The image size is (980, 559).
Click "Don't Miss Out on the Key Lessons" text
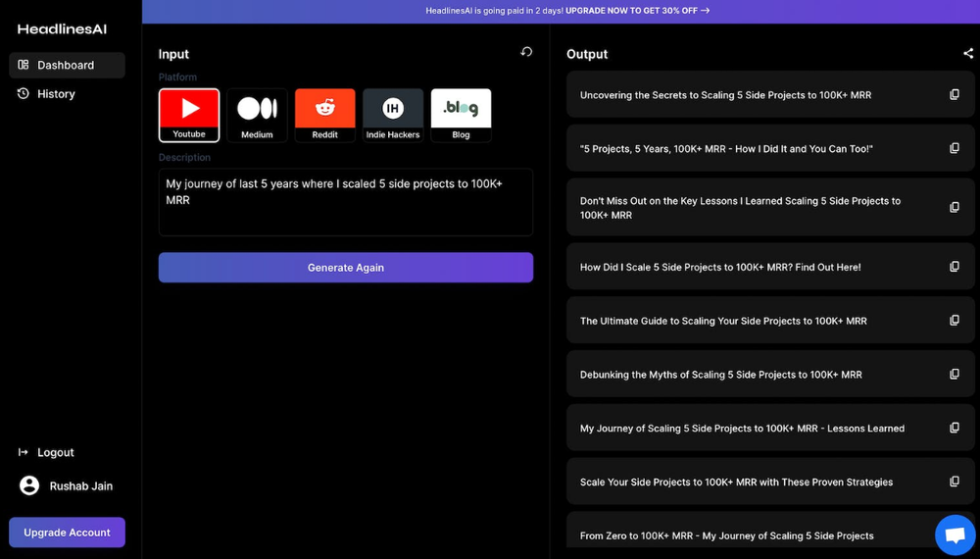pos(740,208)
